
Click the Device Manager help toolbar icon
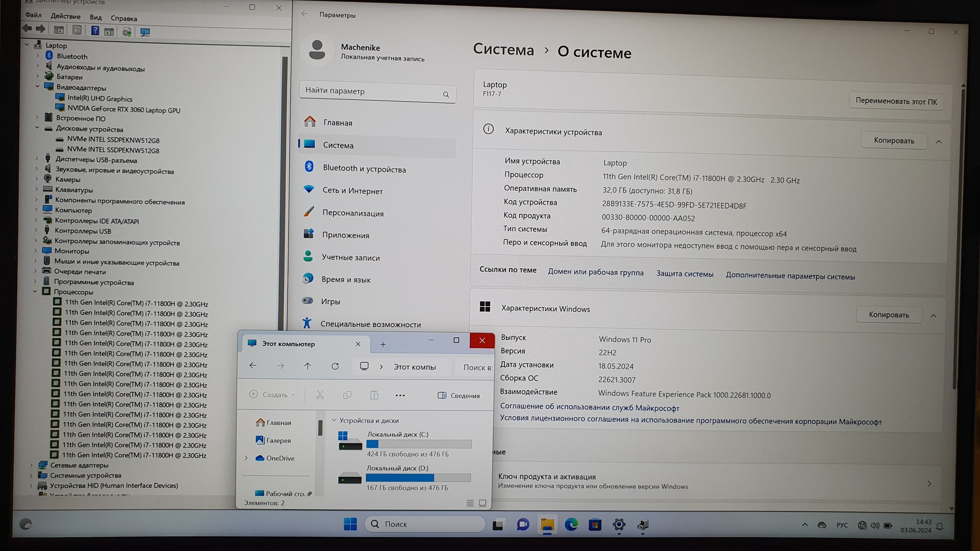point(95,31)
